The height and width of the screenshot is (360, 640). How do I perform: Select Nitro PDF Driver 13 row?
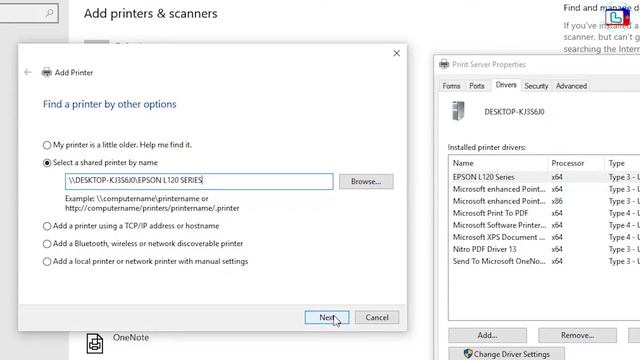pos(544,249)
